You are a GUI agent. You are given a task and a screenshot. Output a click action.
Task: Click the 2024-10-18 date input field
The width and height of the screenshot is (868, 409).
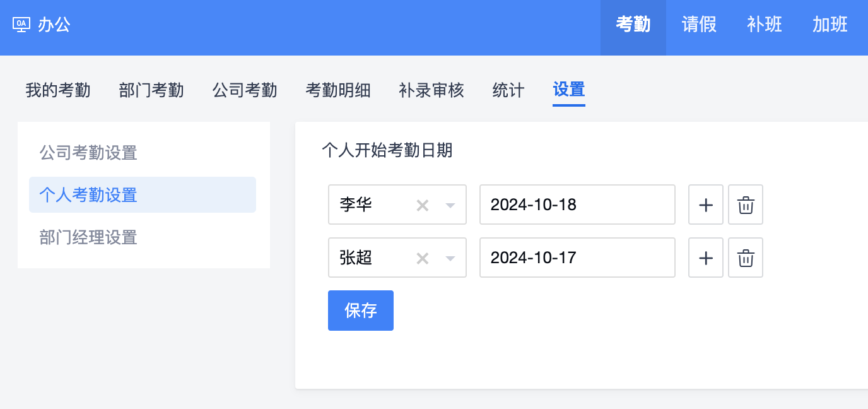click(577, 204)
